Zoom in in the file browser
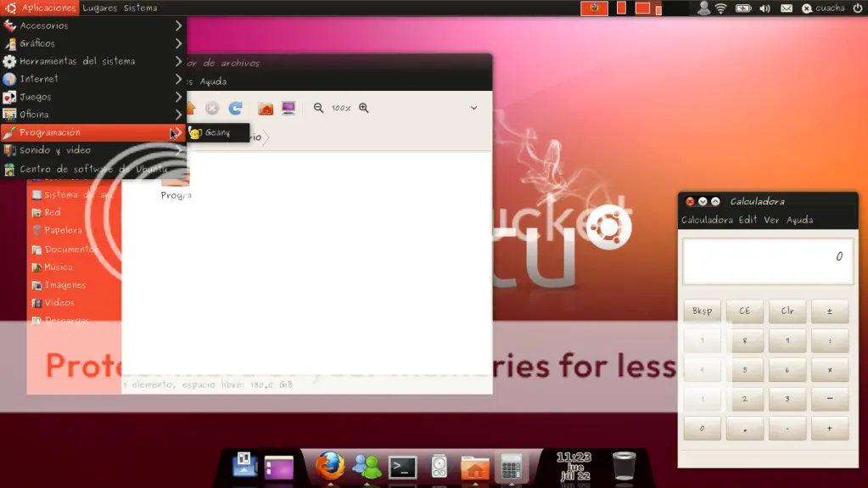The width and height of the screenshot is (868, 488). pos(364,108)
